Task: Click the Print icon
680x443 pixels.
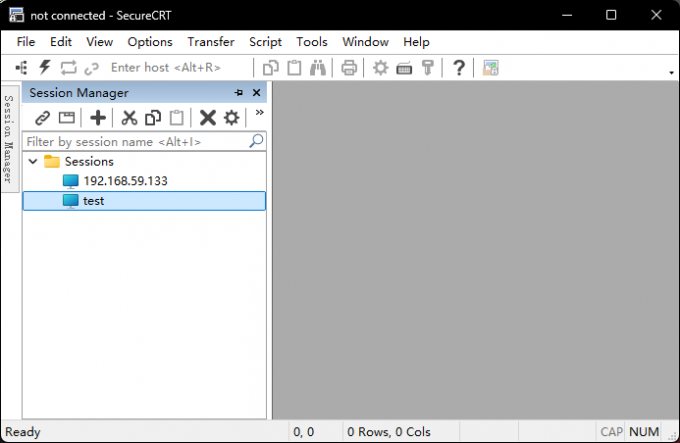Action: point(349,68)
